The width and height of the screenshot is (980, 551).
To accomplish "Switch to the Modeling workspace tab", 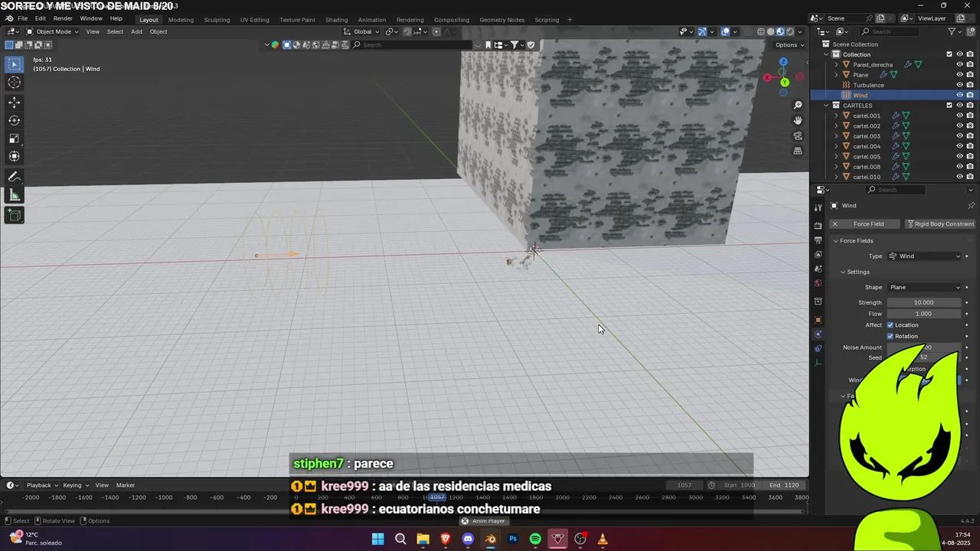I will 181,19.
